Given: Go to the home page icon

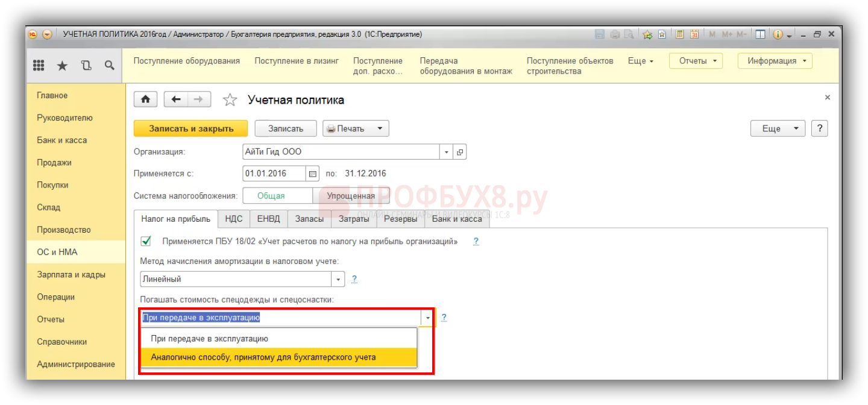Looking at the screenshot, I should (x=145, y=99).
